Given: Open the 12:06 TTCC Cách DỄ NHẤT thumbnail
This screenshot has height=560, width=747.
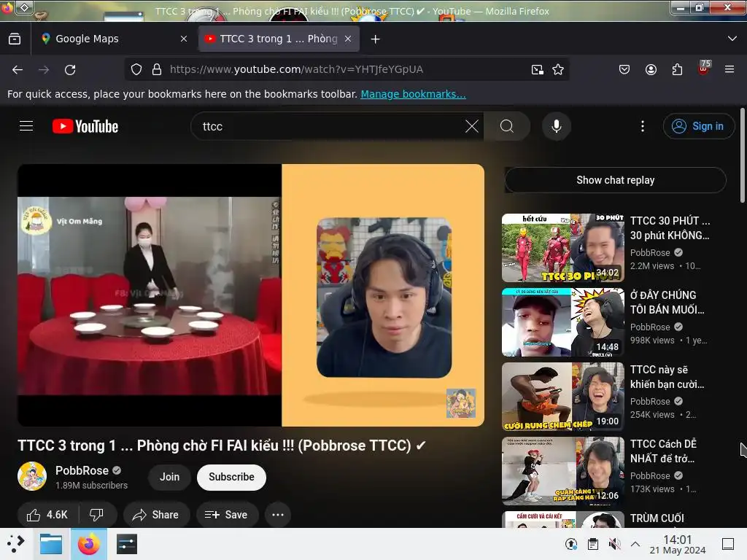Looking at the screenshot, I should pyautogui.click(x=562, y=471).
